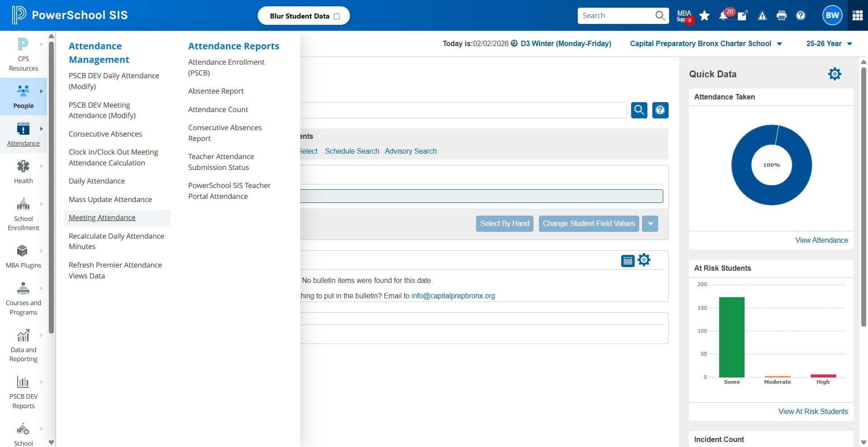Click the info@capitalprepbronx.org email link
This screenshot has width=868, height=447.
click(x=453, y=296)
